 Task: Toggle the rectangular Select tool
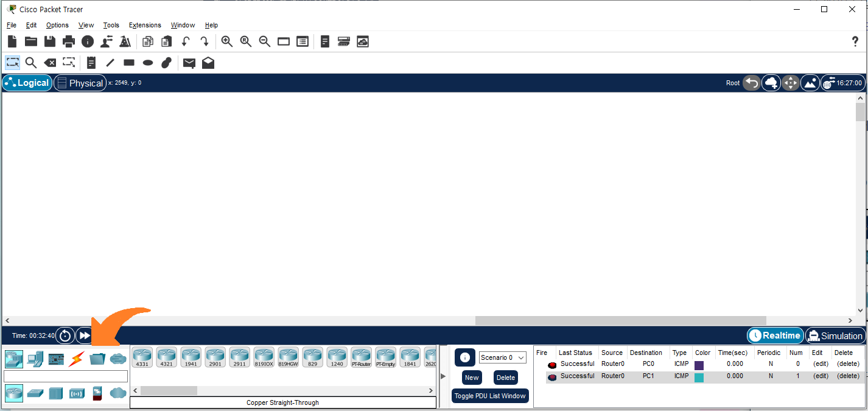point(13,62)
